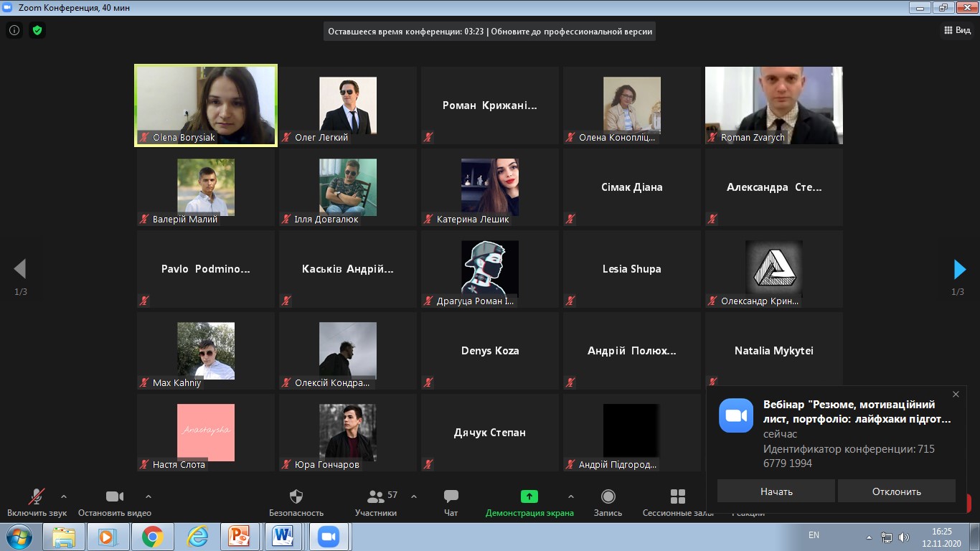Open media player from taskbar

[108, 537]
